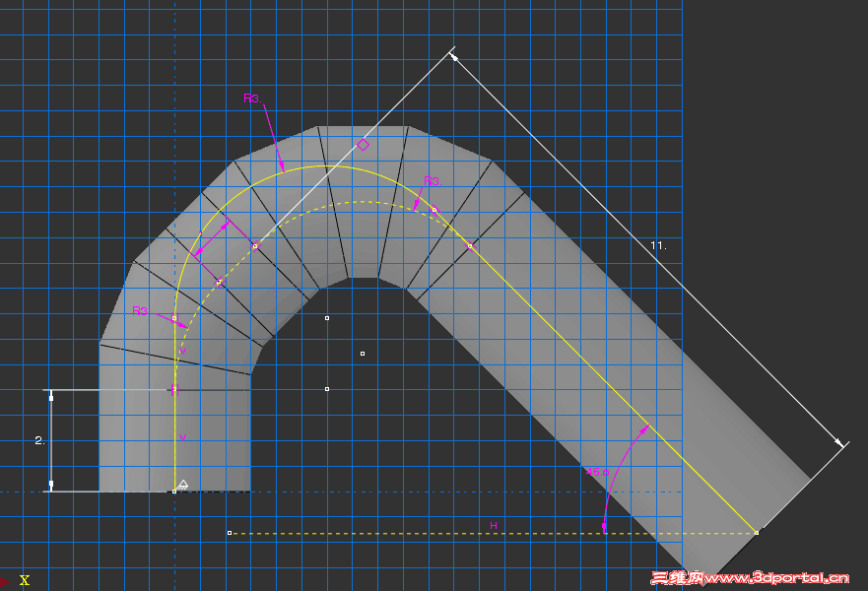Viewport: 868px width, 591px height.
Task: Select the 11. length dimension value
Action: (658, 245)
